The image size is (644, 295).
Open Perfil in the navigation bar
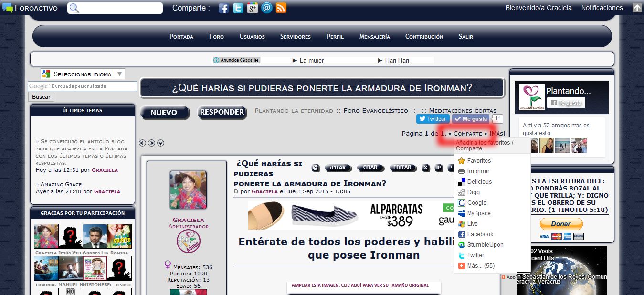tap(335, 37)
